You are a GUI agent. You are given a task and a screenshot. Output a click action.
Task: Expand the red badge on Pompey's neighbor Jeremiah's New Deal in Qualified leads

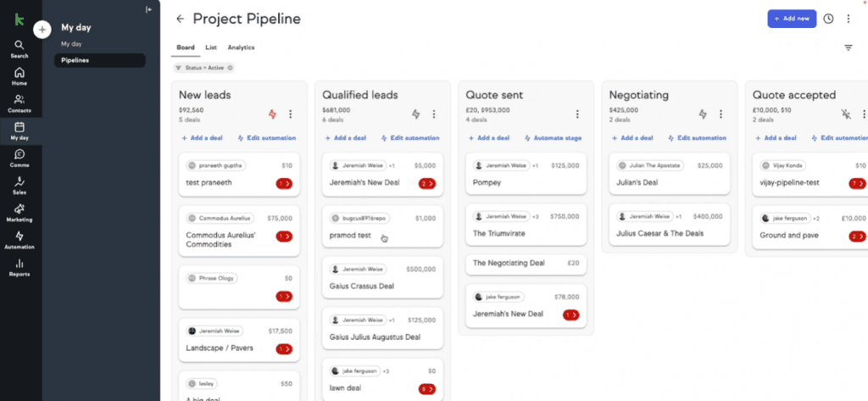pos(428,183)
